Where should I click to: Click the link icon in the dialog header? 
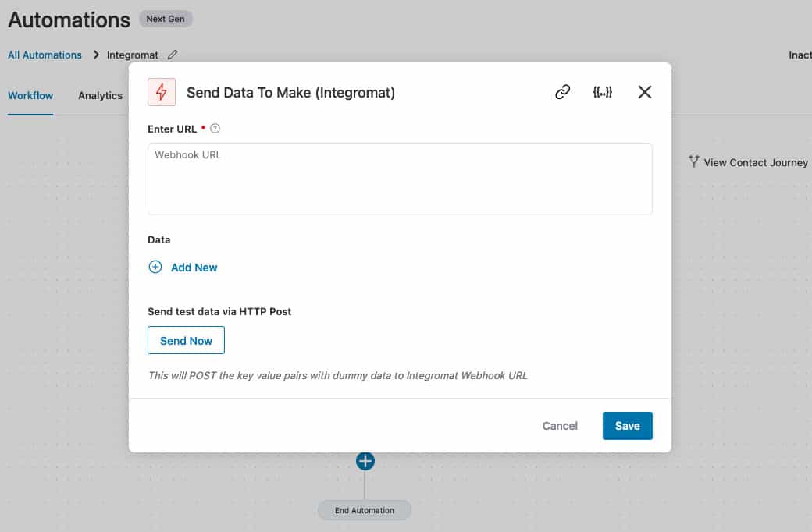[x=562, y=92]
